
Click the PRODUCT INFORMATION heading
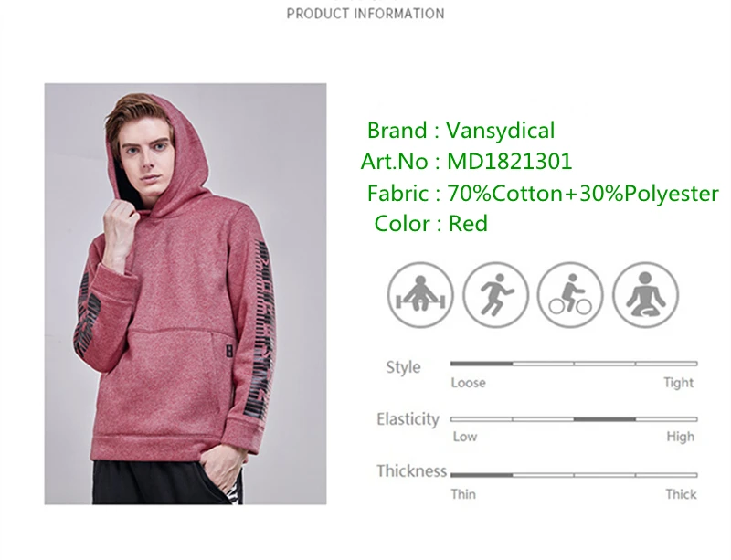pyautogui.click(x=365, y=14)
